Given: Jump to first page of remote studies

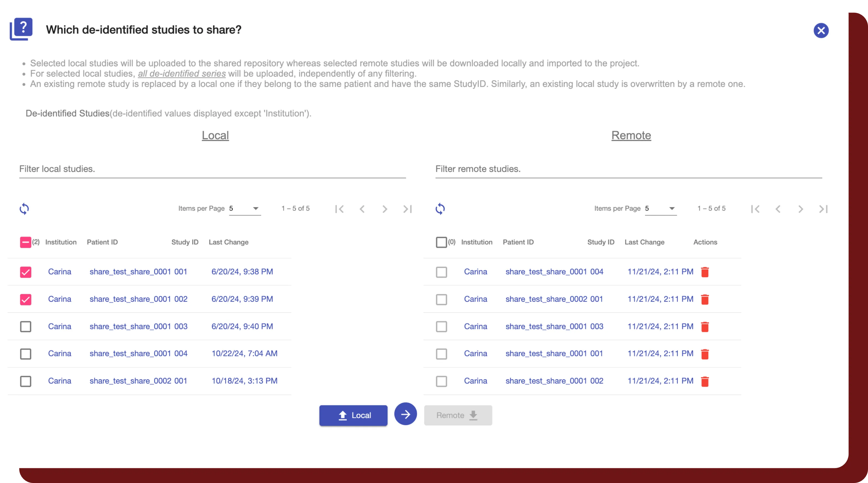Looking at the screenshot, I should point(756,209).
